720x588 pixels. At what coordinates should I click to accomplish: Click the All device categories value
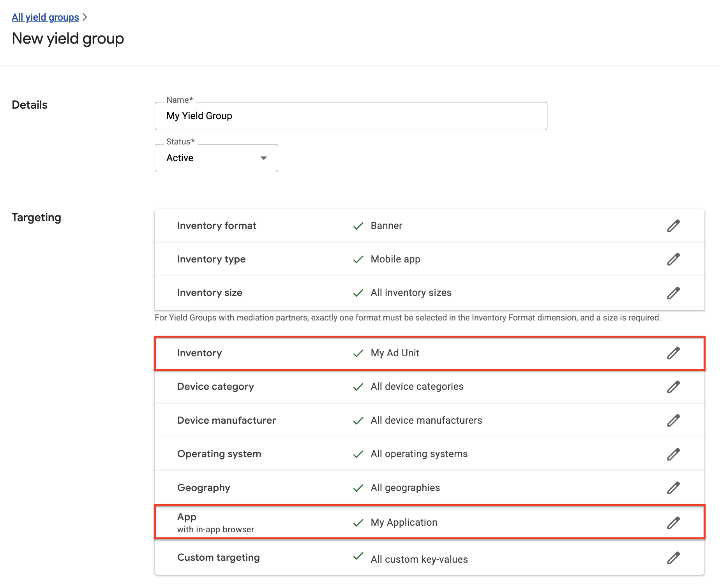click(417, 387)
